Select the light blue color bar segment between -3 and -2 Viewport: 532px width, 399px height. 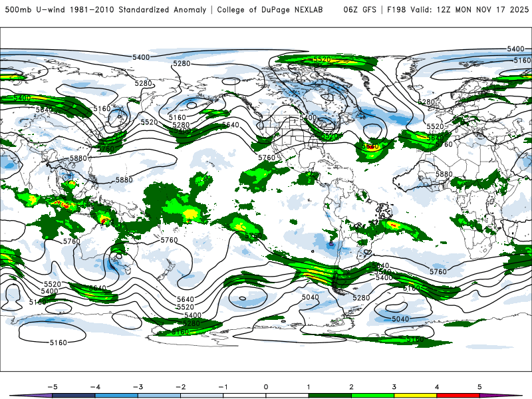[159, 396]
